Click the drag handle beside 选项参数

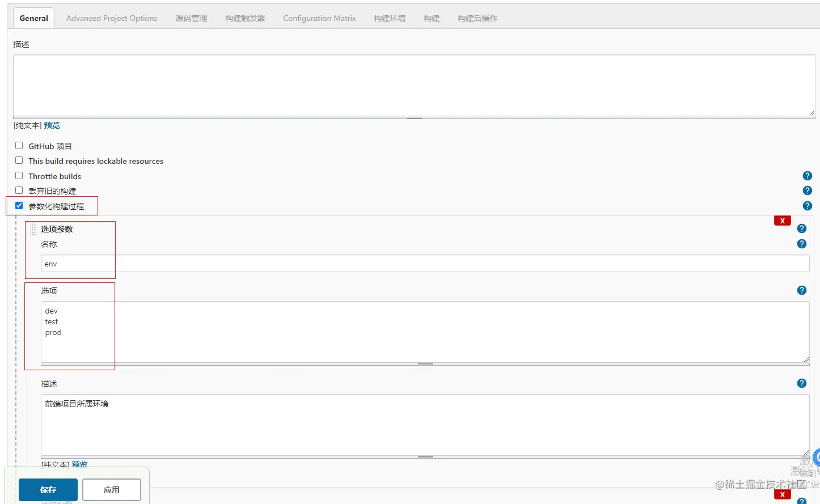click(33, 229)
